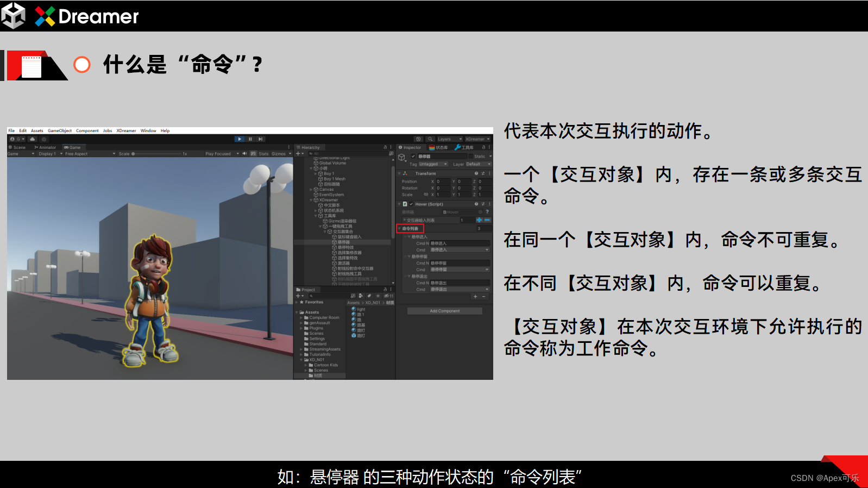Click the GameObject cube icon in Inspector
Screen dimensions: 868x488
point(402,158)
